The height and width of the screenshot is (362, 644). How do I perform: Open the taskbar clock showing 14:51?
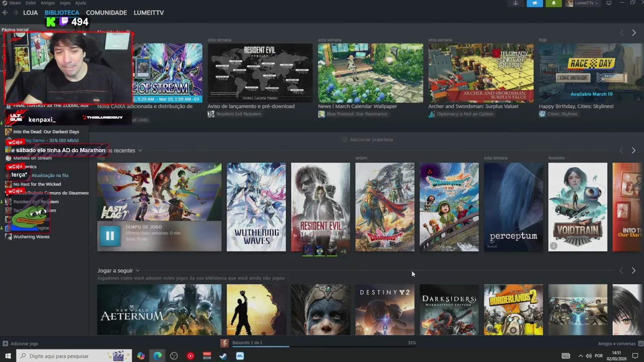616,356
